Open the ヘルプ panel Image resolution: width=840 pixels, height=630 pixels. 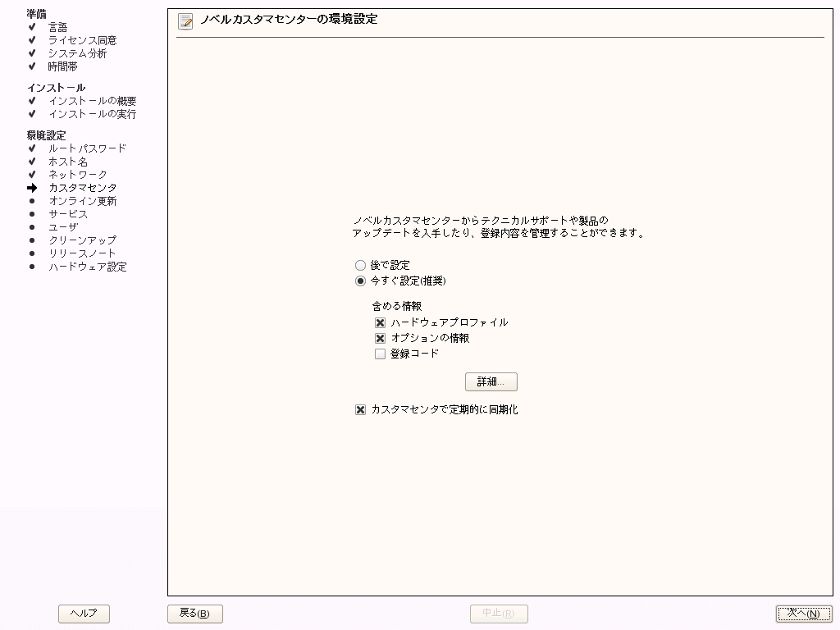pyautogui.click(x=84, y=613)
